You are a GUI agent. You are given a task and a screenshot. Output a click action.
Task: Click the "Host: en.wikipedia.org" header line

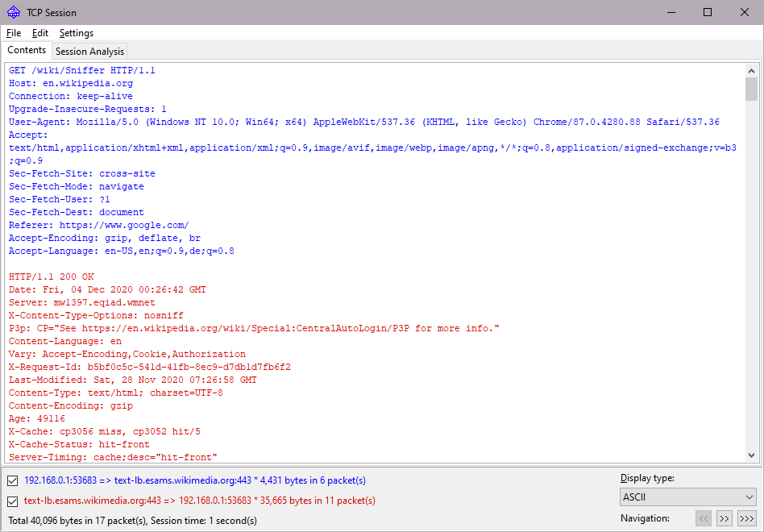coord(71,83)
